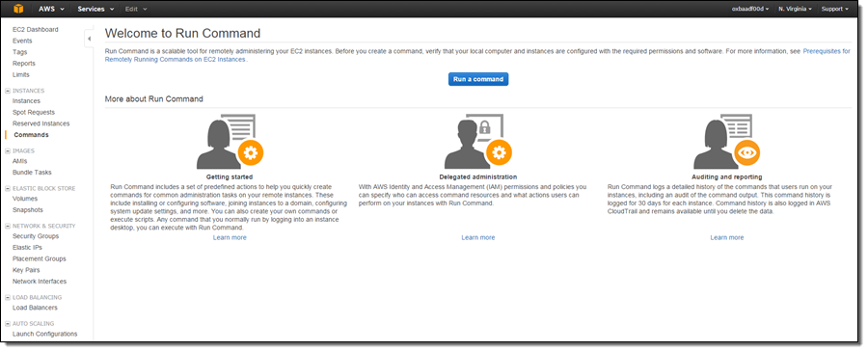This screenshot has height=352, width=868.
Task: Open the Support dropdown menu
Action: tap(835, 9)
